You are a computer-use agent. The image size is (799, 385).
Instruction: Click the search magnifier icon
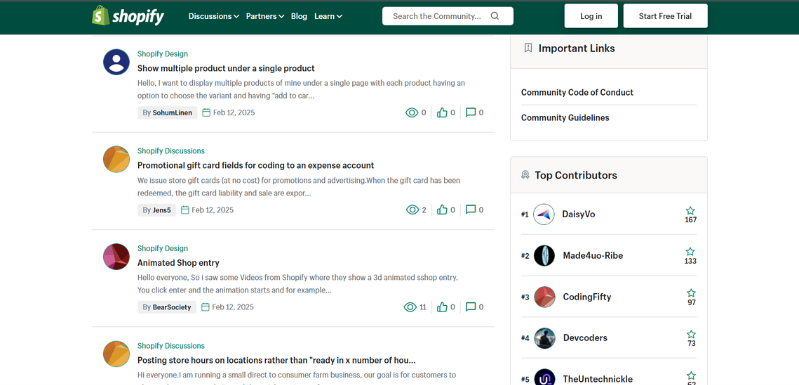coord(495,16)
